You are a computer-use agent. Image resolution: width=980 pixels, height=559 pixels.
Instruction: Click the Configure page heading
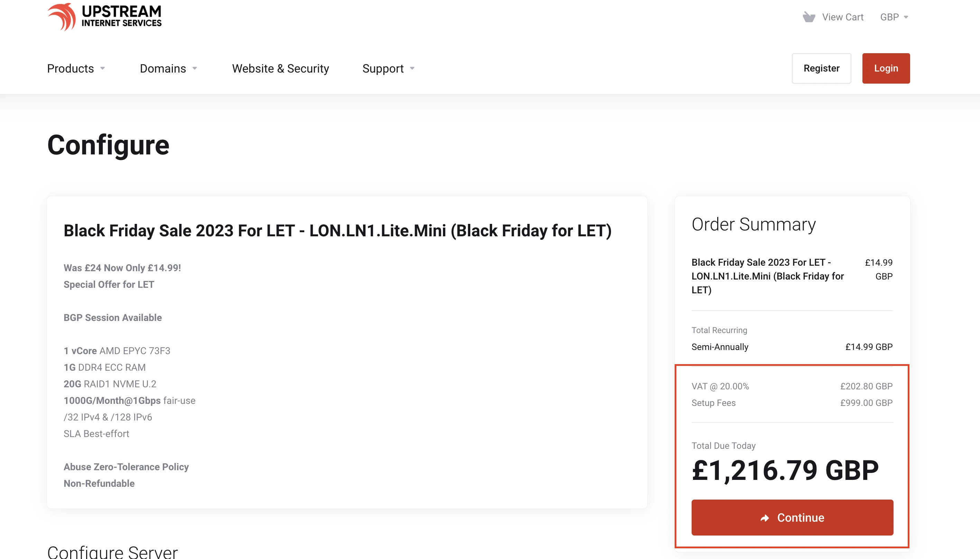coord(108,145)
